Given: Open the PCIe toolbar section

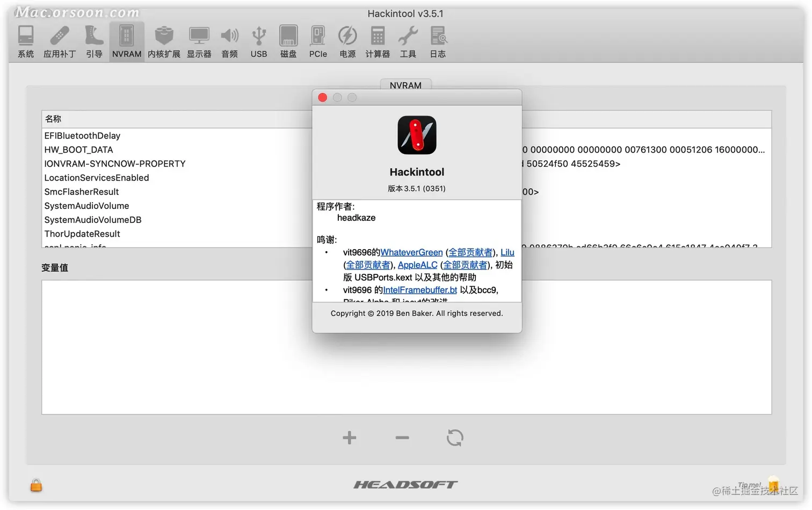Looking at the screenshot, I should (318, 41).
